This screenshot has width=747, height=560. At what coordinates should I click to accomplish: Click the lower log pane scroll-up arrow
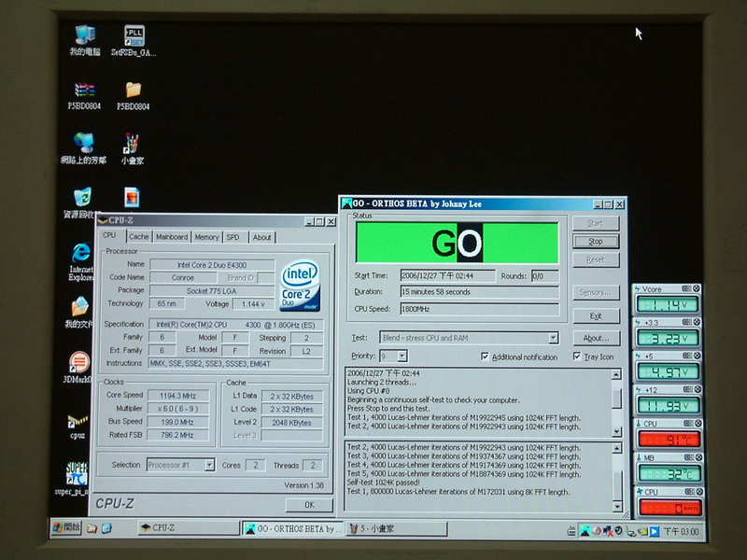pyautogui.click(x=617, y=449)
